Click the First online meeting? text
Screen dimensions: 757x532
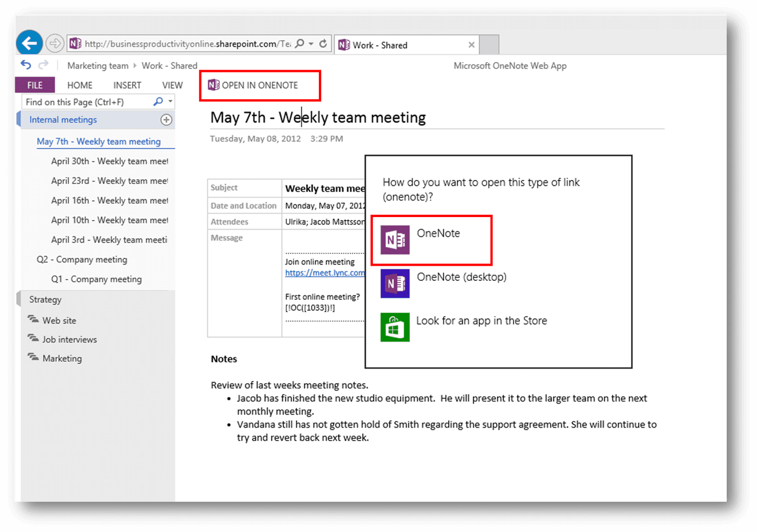click(x=323, y=297)
